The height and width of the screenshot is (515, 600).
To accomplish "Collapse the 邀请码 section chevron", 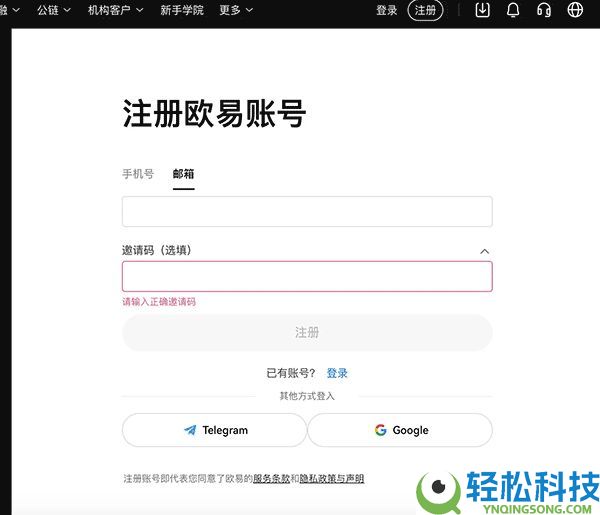I will [x=484, y=251].
